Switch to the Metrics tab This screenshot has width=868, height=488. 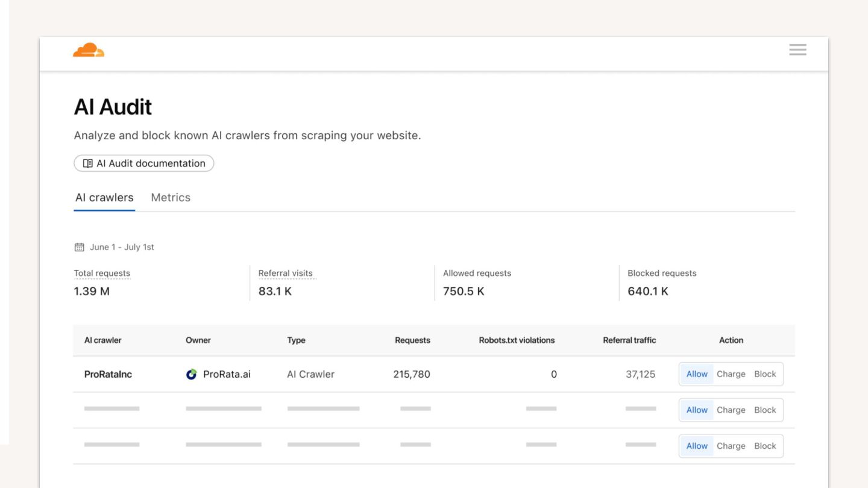click(171, 198)
